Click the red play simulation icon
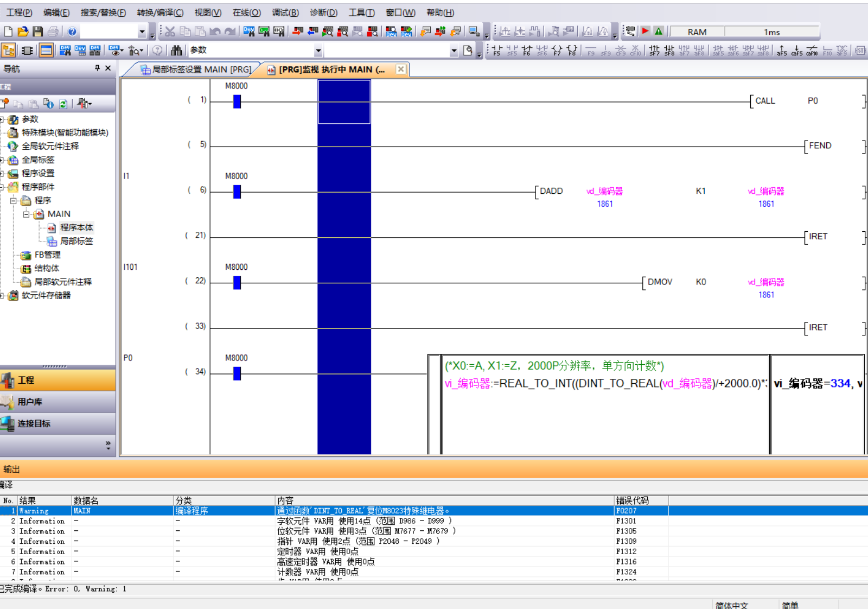 click(645, 31)
